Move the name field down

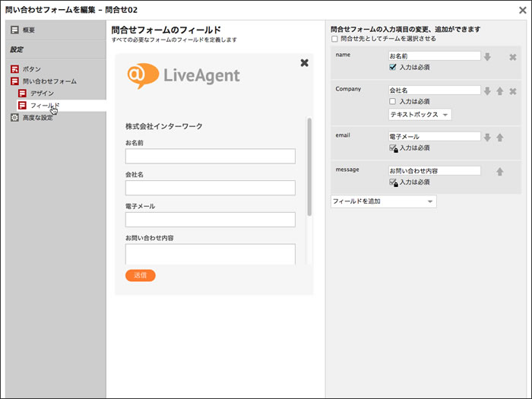point(487,57)
